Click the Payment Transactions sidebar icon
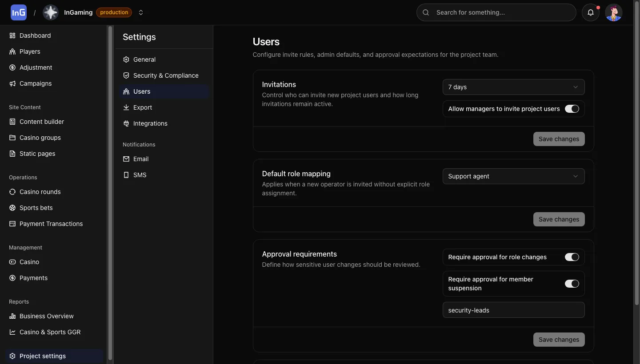 [x=12, y=224]
